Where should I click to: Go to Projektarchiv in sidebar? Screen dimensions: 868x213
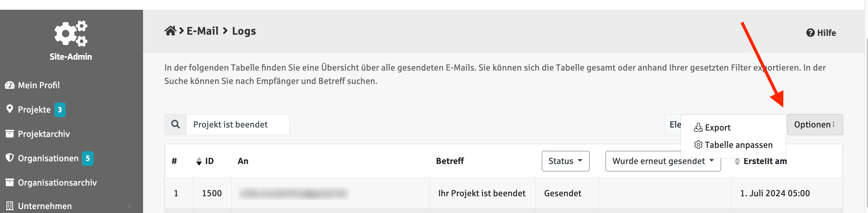pos(44,134)
